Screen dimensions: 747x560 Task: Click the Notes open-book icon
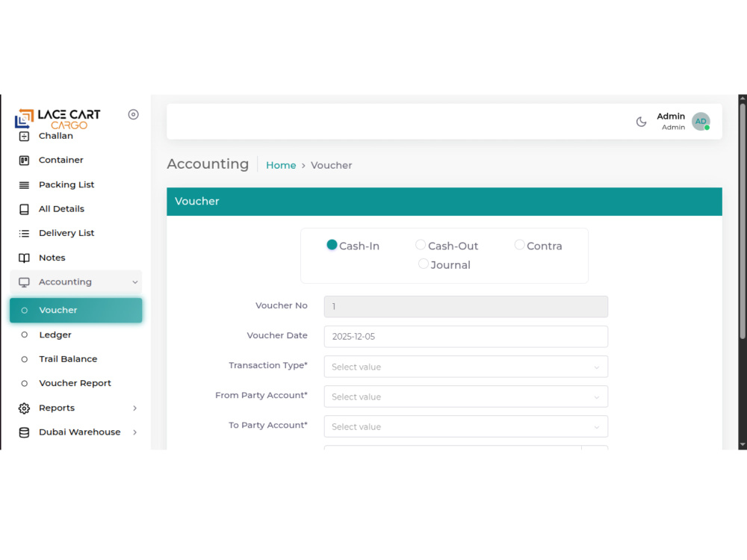point(25,258)
